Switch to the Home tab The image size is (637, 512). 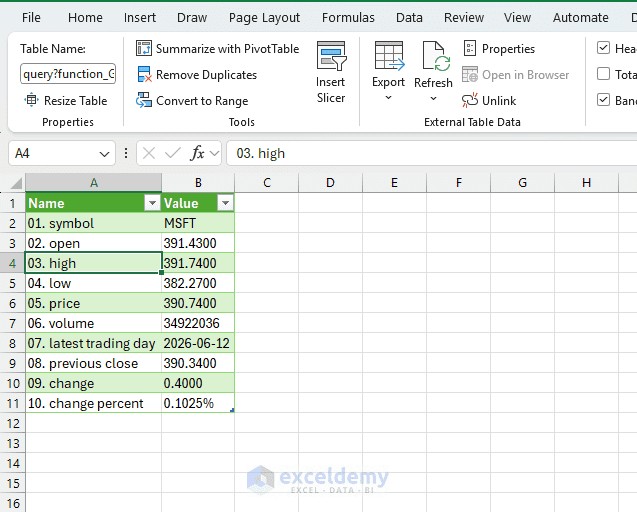point(85,18)
